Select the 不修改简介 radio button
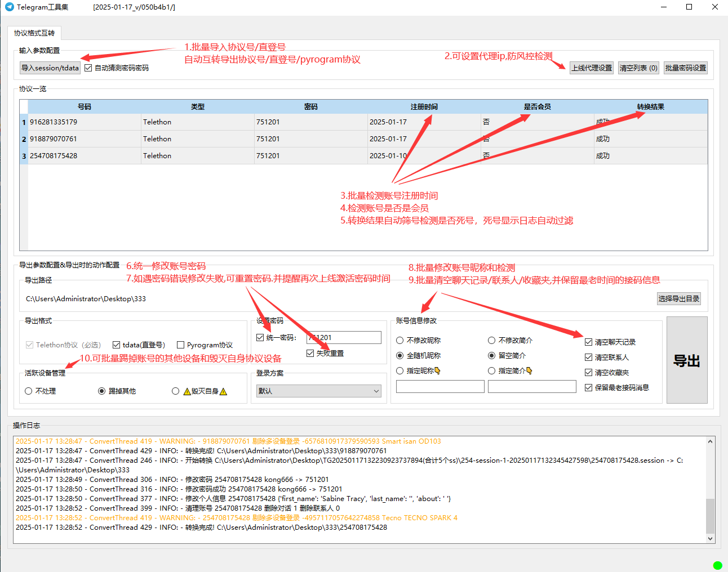Image resolution: width=728 pixels, height=572 pixels. 511,341
